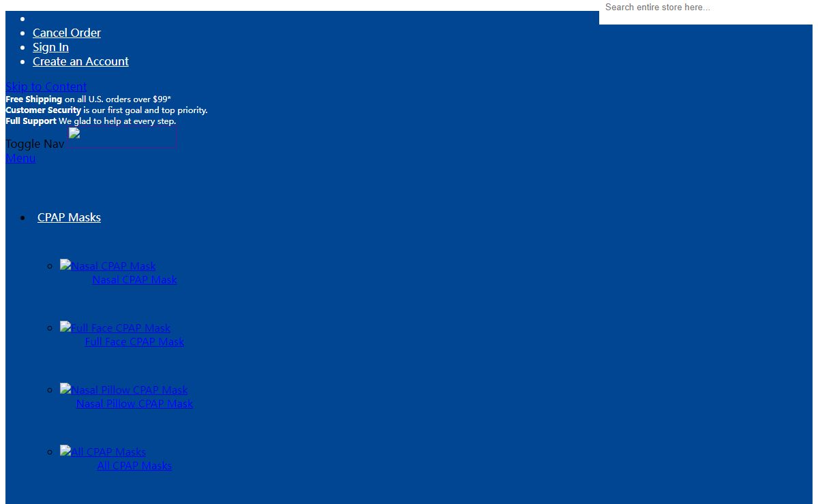The width and height of the screenshot is (818, 504).
Task: Click the broken store logo image
Action: coord(123,137)
